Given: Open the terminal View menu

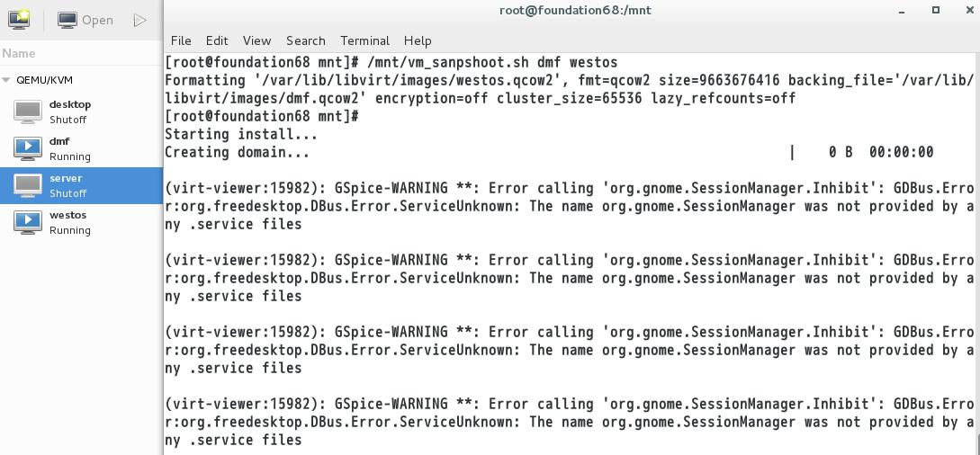Looking at the screenshot, I should point(256,40).
